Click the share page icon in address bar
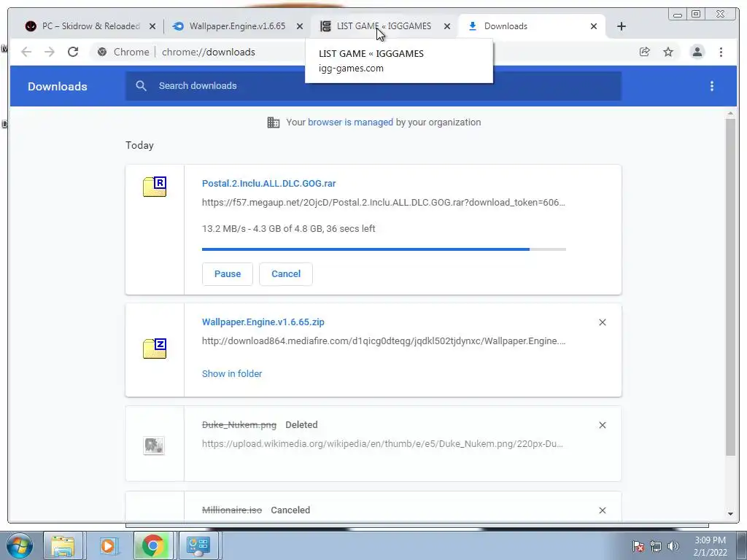This screenshot has width=747, height=560. pos(645,52)
